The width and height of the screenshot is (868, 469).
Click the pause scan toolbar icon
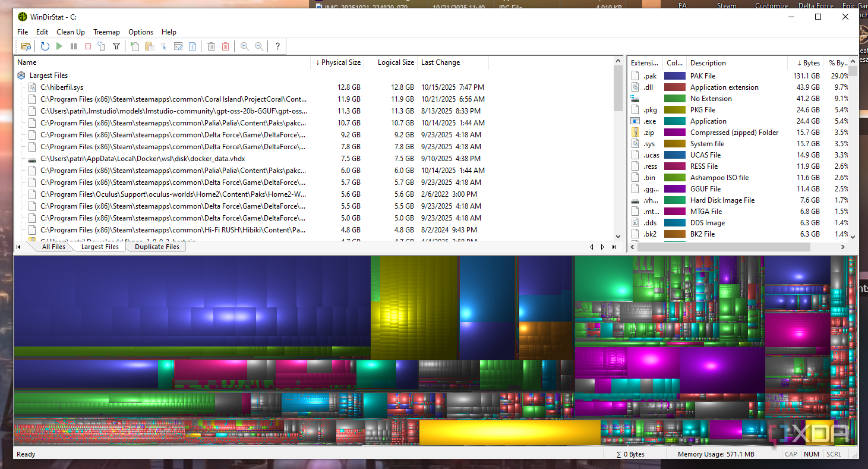tap(74, 46)
